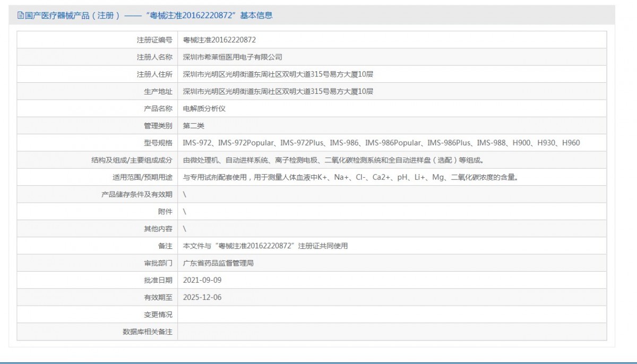Click the 管理类别 label
This screenshot has height=364, width=637.
(158, 126)
